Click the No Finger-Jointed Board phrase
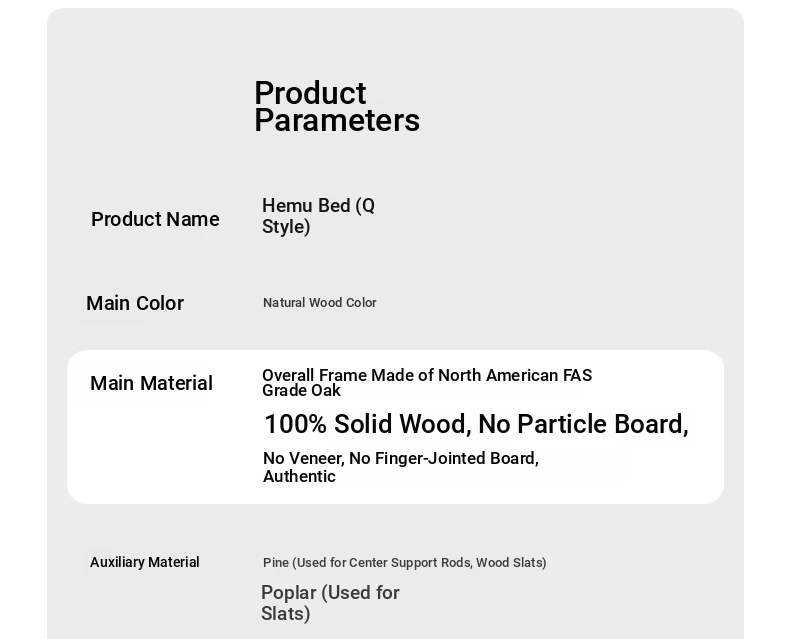This screenshot has height=639, width=790. 443,458
